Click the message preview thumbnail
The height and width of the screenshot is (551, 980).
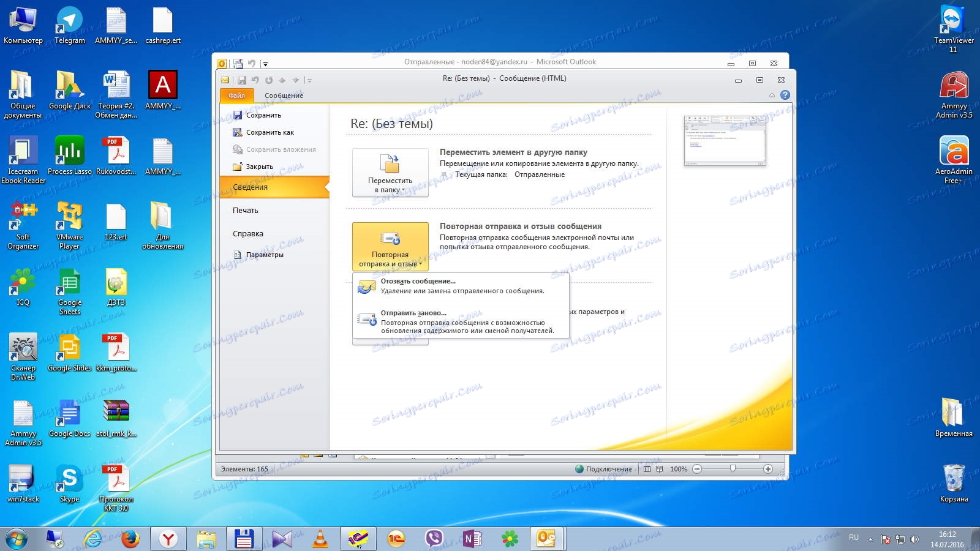pyautogui.click(x=725, y=140)
